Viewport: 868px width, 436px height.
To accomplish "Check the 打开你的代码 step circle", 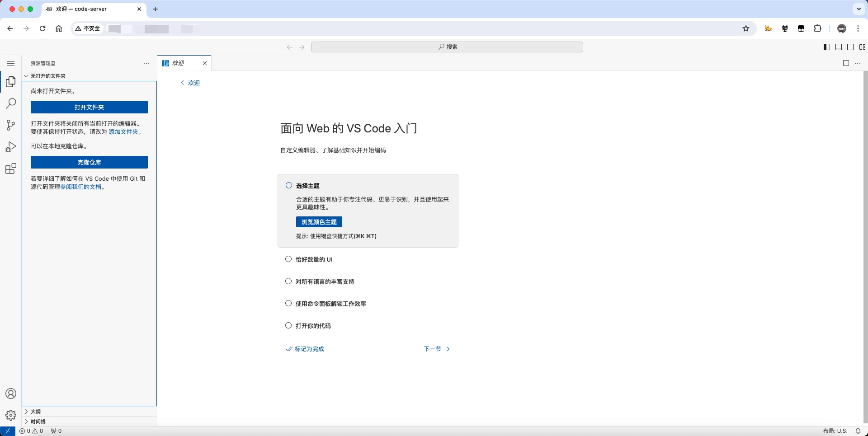I will click(x=289, y=325).
